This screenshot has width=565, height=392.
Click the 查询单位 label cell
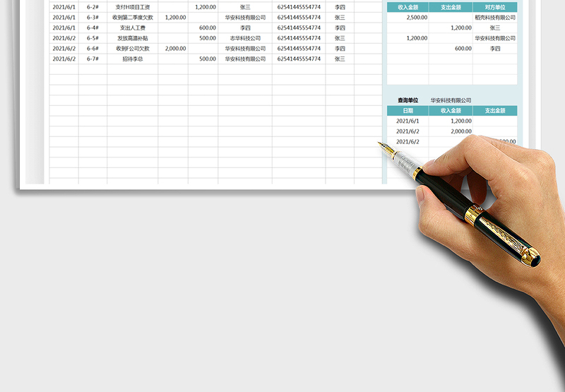[408, 100]
